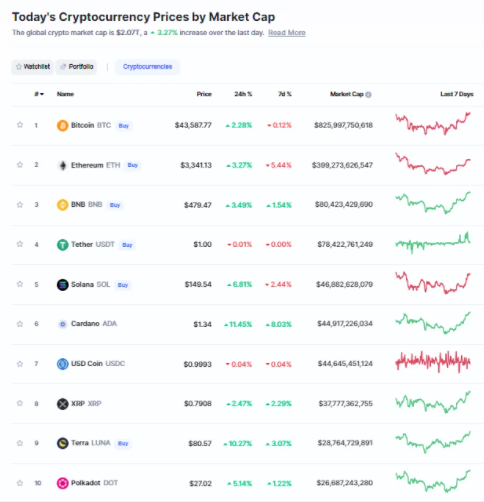Click the BNB coin logo icon

tap(62, 205)
